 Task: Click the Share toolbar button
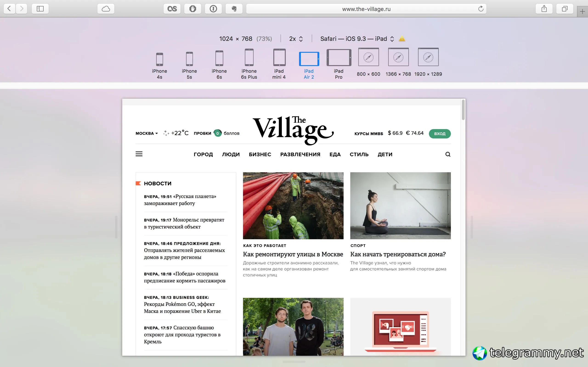544,9
